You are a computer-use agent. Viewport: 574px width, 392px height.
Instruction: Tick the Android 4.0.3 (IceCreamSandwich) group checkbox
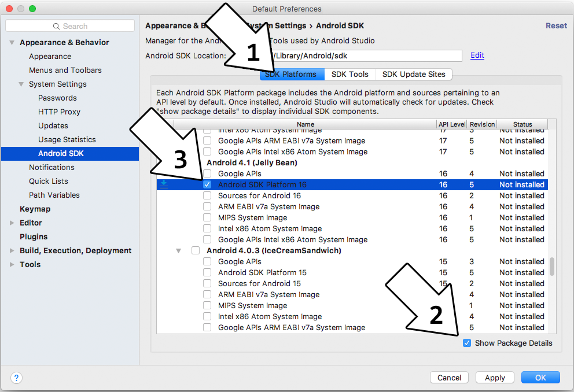click(x=196, y=250)
